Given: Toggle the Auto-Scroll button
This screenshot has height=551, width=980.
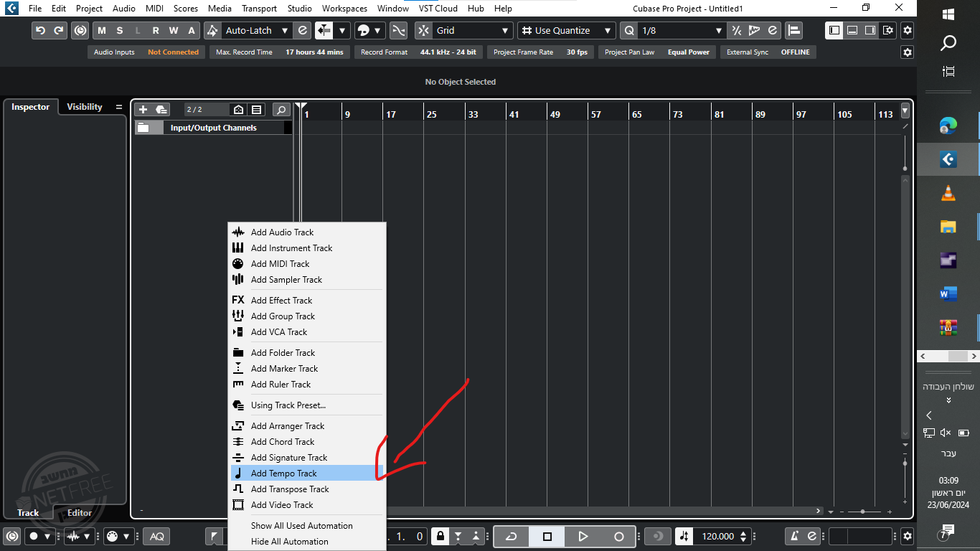Looking at the screenshot, I should click(x=324, y=31).
